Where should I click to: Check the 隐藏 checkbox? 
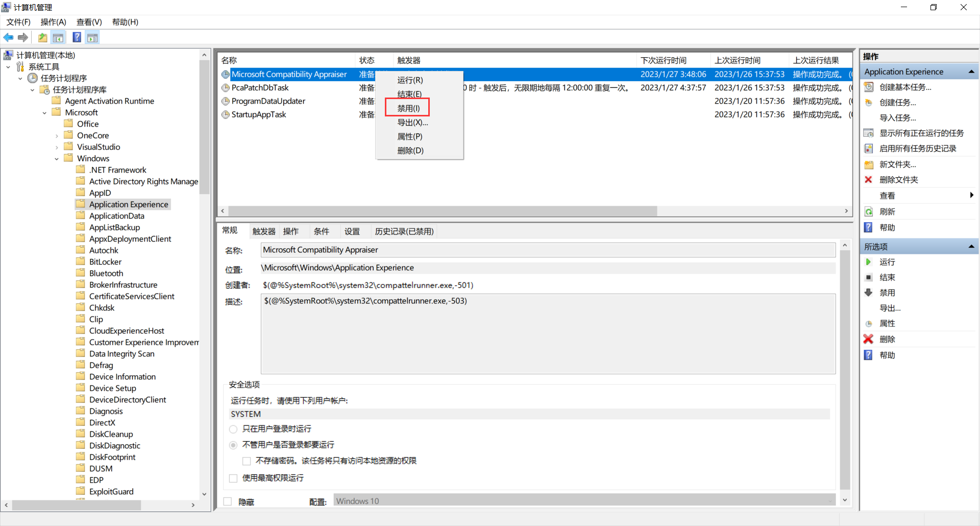coord(228,501)
